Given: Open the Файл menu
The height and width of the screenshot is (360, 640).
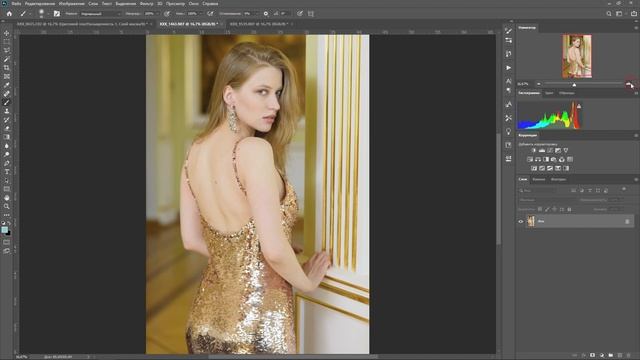Looking at the screenshot, I should (16, 3).
